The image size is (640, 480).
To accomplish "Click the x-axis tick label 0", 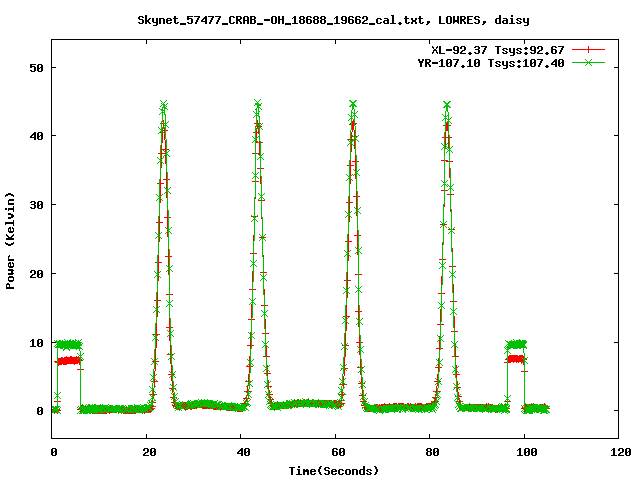I will coord(53,452).
